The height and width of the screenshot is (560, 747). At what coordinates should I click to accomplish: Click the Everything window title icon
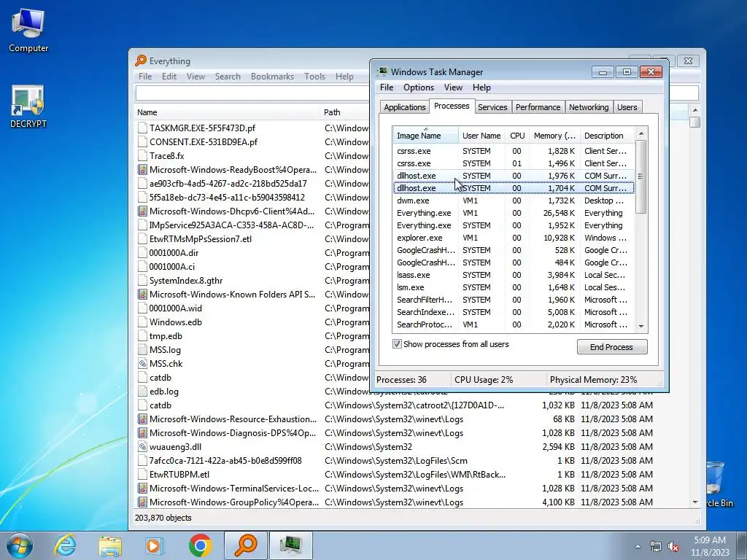click(141, 61)
